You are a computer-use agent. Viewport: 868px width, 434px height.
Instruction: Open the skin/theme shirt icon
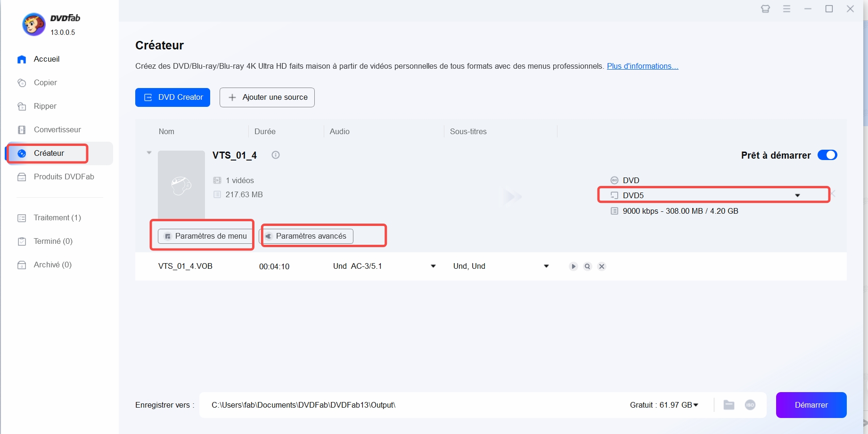pos(765,9)
